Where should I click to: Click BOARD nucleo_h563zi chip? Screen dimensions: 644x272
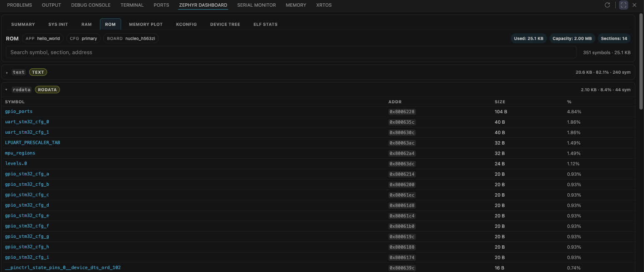[131, 38]
